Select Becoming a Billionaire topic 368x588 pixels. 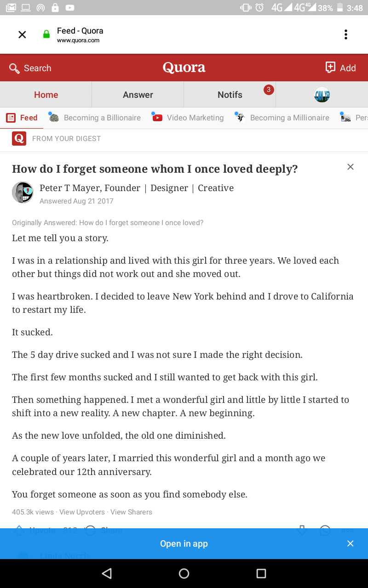point(95,118)
